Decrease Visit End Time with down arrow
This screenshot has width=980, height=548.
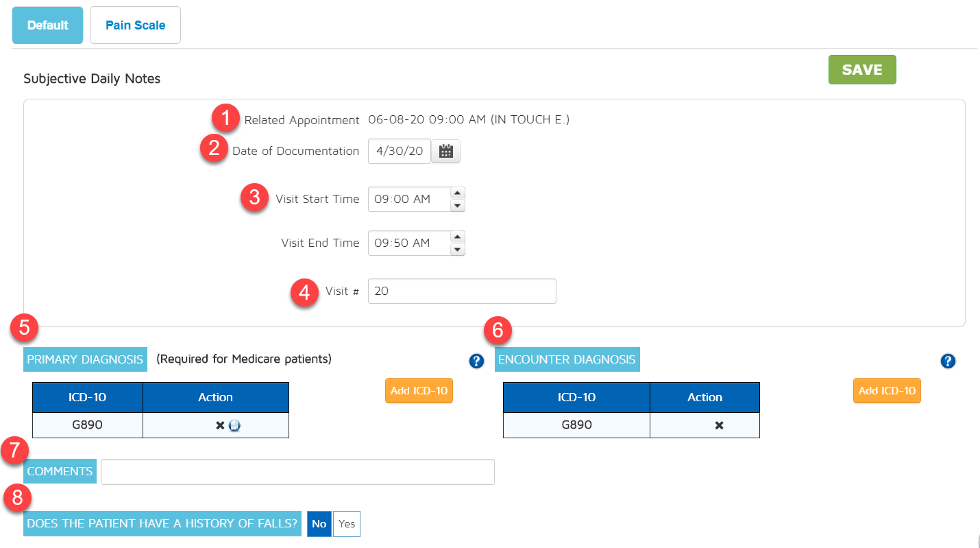(x=458, y=250)
